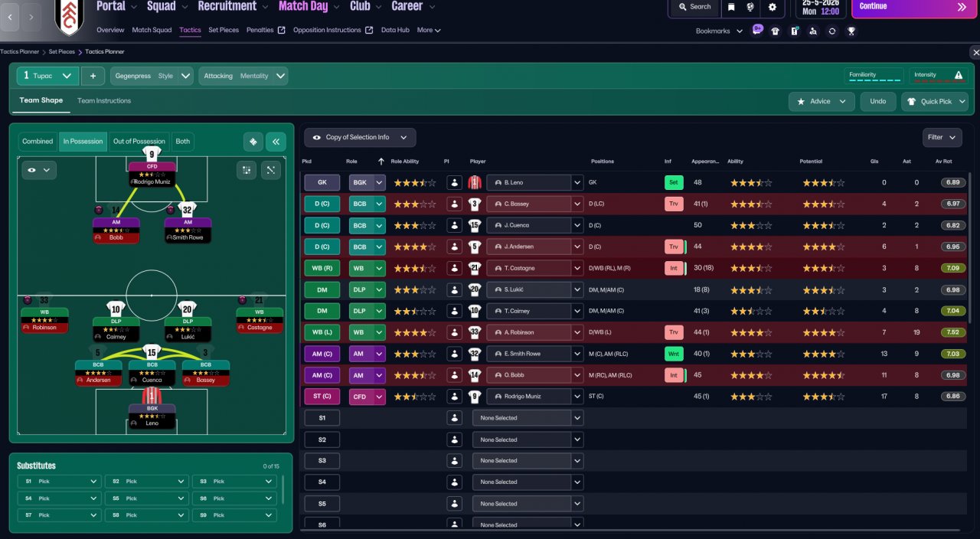Screen dimensions: 980x539
Task: Click Rodrigo Muniz shirt number 9 on pitch
Action: click(x=152, y=154)
